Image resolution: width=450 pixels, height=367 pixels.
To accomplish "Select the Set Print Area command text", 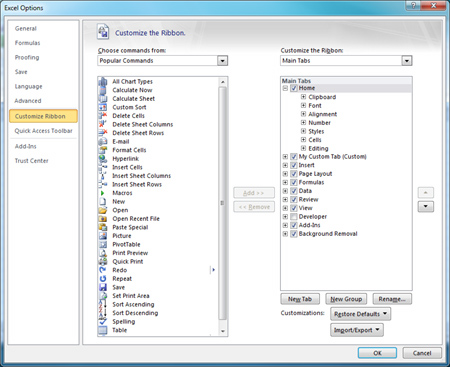I will pyautogui.click(x=131, y=296).
